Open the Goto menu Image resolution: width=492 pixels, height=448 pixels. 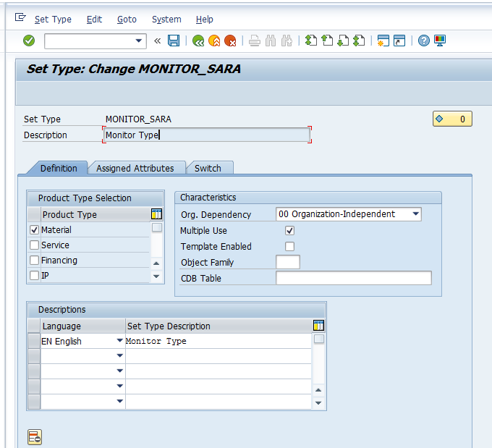[127, 20]
